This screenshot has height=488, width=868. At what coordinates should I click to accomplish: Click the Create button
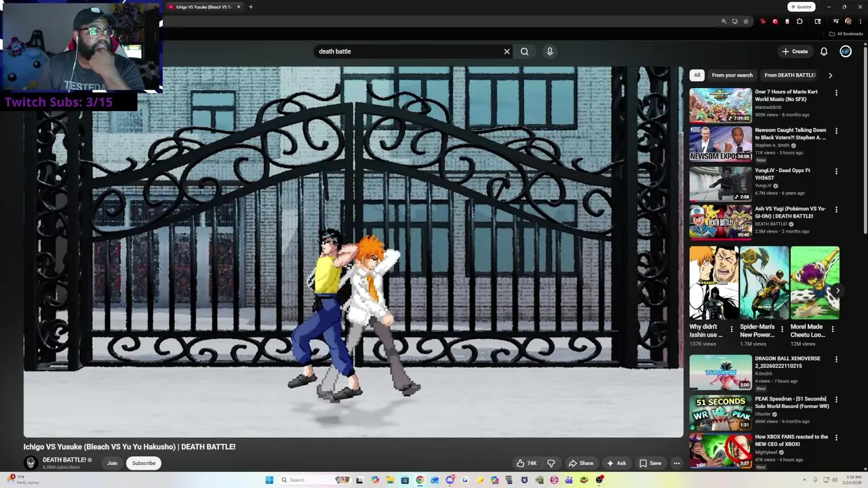[x=795, y=52]
